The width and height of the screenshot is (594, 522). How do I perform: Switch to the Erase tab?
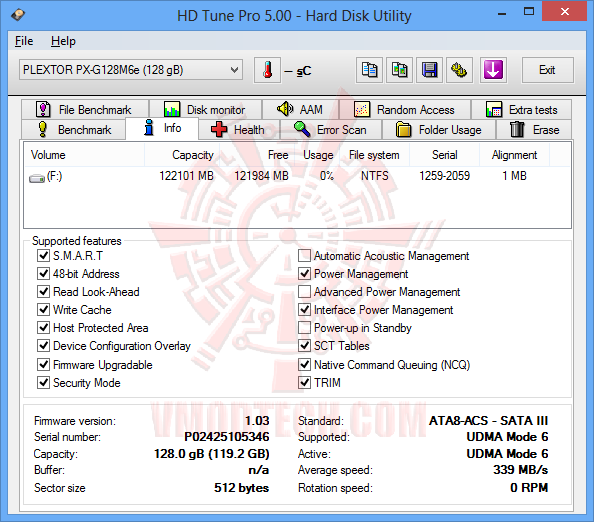click(534, 130)
